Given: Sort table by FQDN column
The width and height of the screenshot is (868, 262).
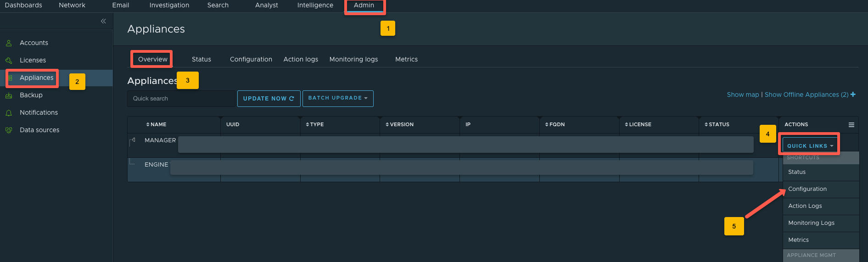Looking at the screenshot, I should click(555, 125).
